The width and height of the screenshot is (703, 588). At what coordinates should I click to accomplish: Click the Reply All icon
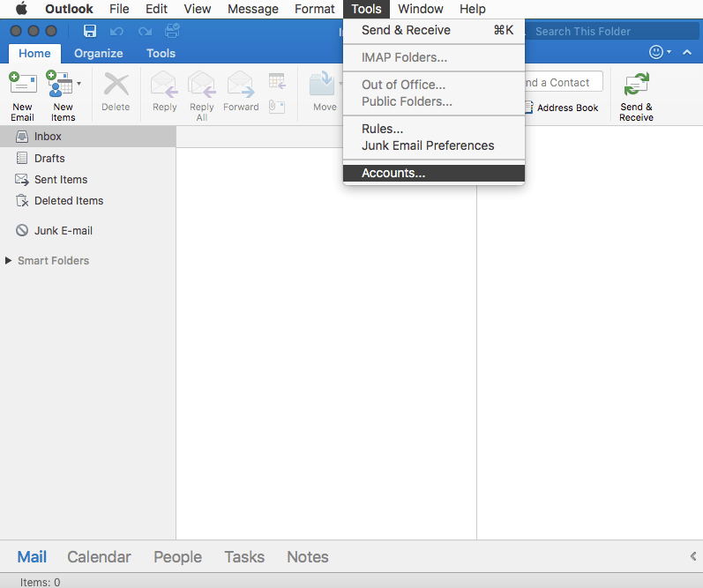click(202, 84)
